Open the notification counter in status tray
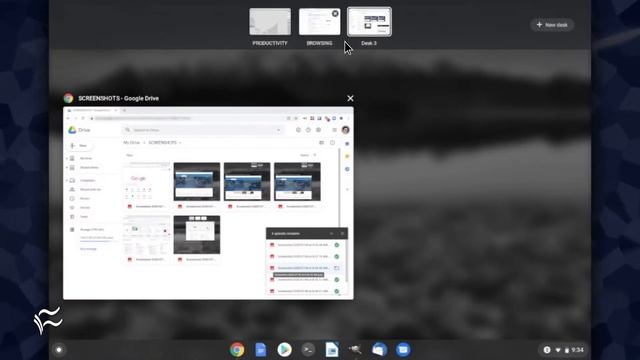This screenshot has width=640, height=360. pos(547,350)
